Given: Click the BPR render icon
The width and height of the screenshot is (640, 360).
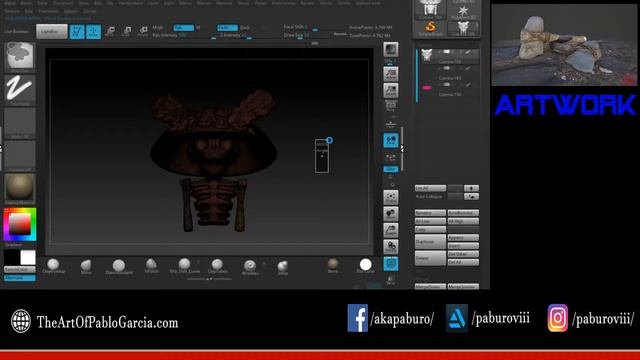Looking at the screenshot, I should point(391,50).
